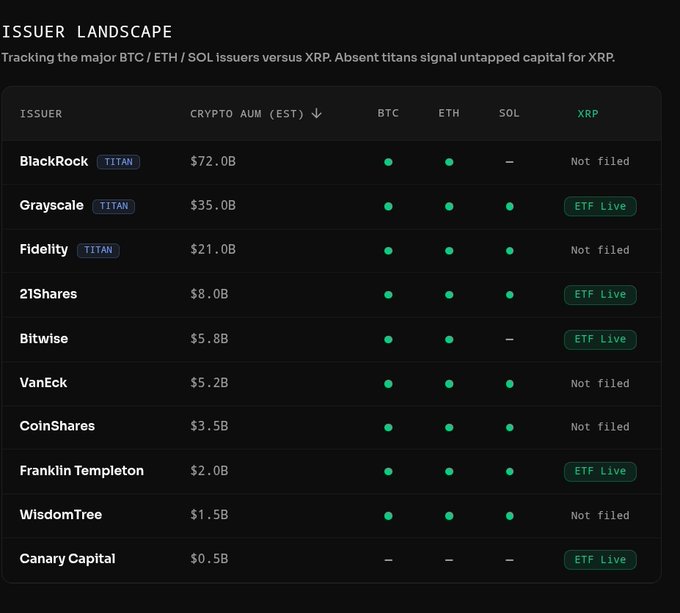The height and width of the screenshot is (613, 680).
Task: Click Canary Capital's ETH dash indicator
Action: (449, 560)
